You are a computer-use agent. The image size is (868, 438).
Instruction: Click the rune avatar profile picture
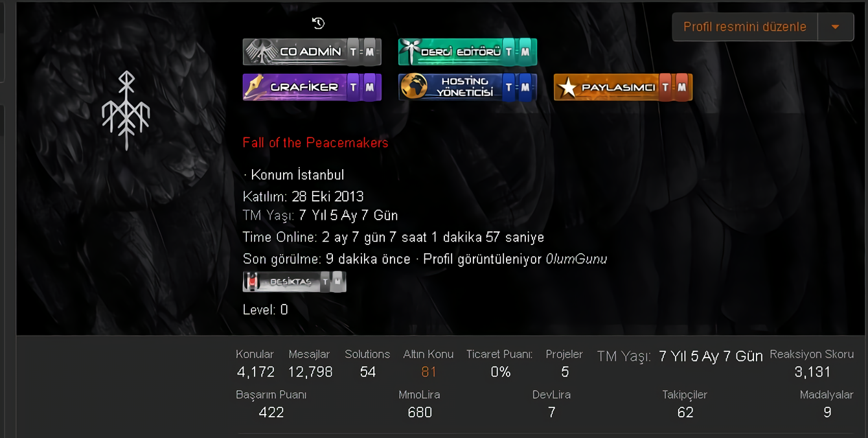click(126, 110)
